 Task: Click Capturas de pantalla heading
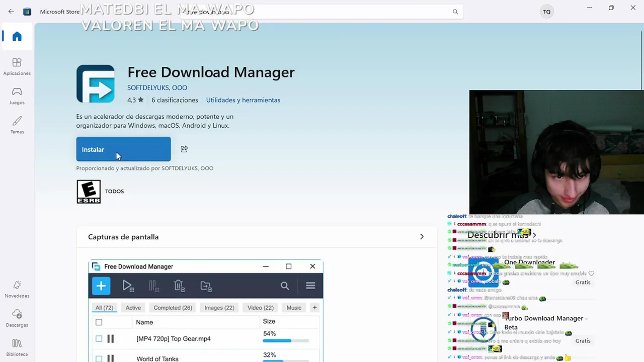point(123,237)
